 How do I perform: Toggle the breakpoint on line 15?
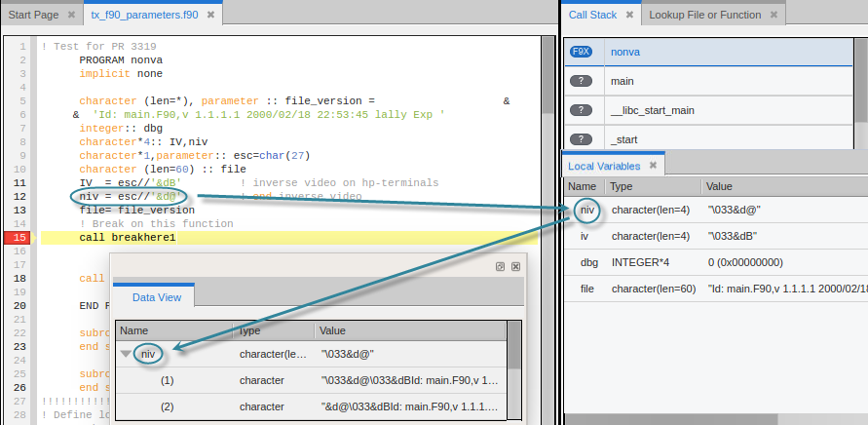(19, 238)
